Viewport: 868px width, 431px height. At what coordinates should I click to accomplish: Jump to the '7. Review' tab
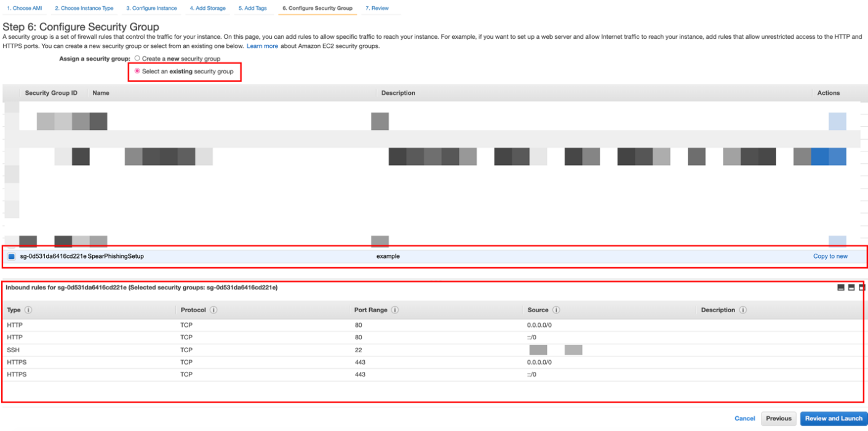coord(376,8)
